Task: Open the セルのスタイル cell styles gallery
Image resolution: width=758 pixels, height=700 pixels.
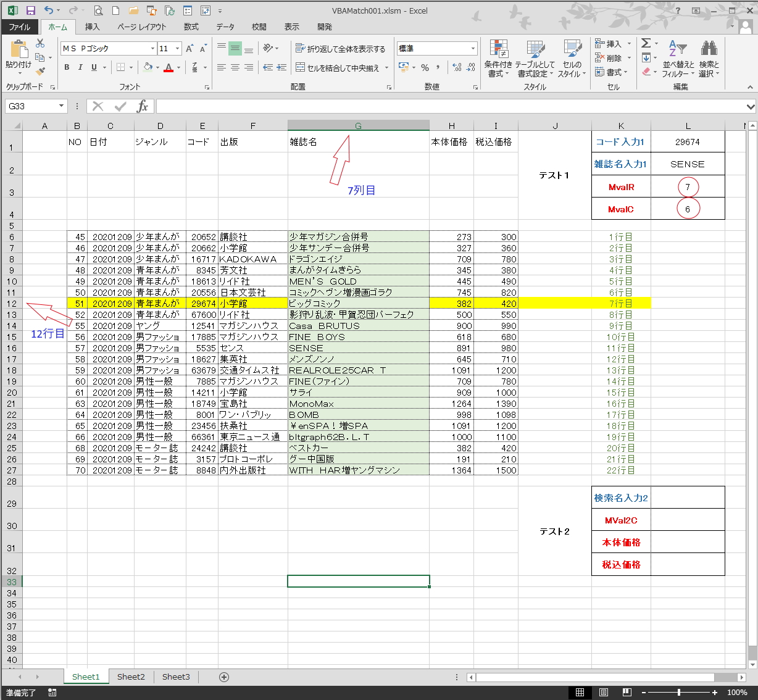Action: tap(572, 59)
